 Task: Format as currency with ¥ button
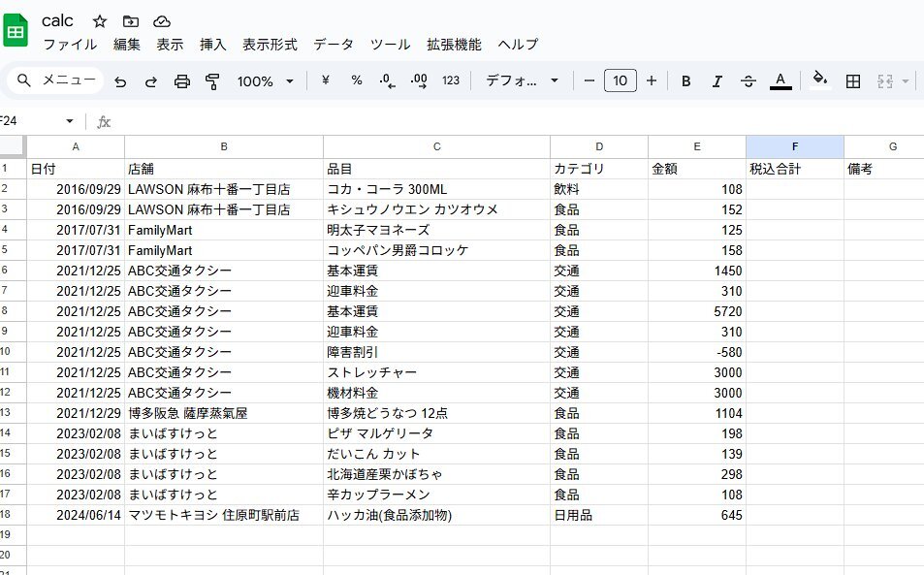coord(325,80)
